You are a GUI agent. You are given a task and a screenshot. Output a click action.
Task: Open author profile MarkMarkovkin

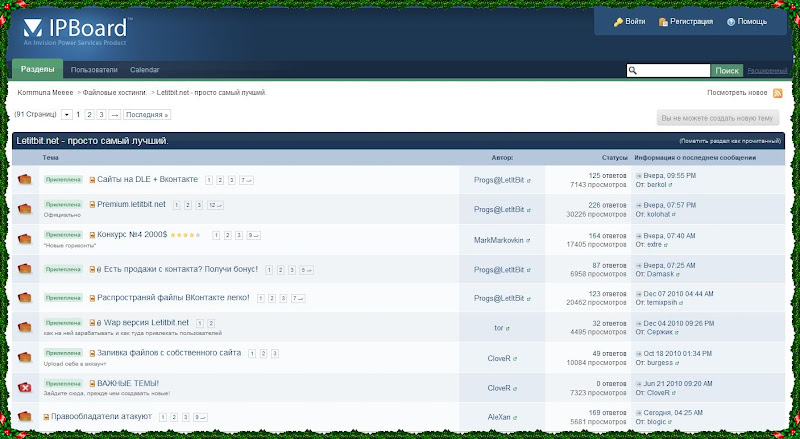[498, 240]
